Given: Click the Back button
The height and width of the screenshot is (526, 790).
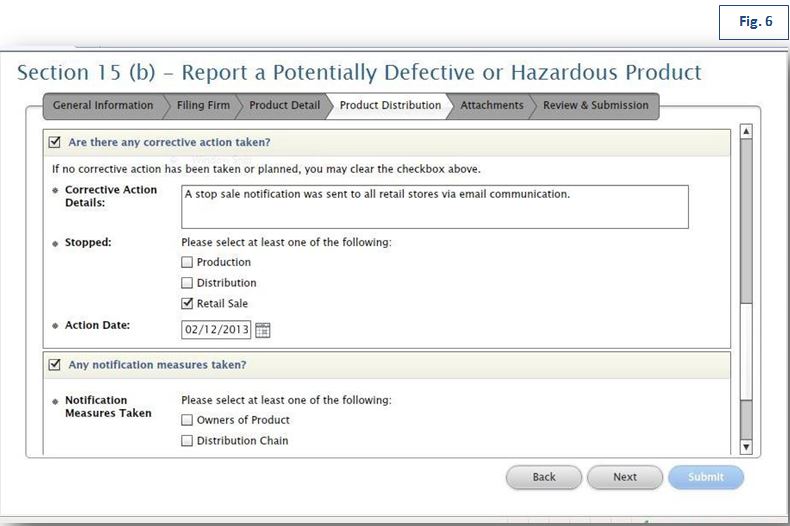Looking at the screenshot, I should 544,477.
